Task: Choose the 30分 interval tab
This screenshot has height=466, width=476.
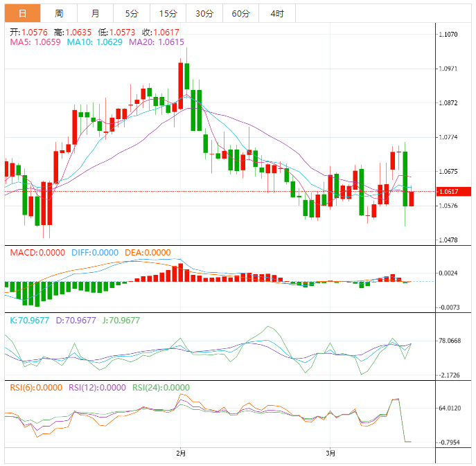Action: coord(204,13)
